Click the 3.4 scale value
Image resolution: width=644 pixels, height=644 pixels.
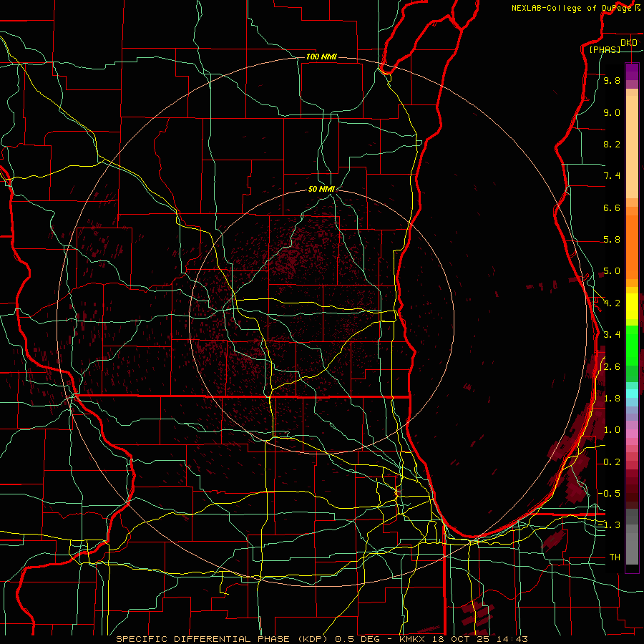point(612,335)
